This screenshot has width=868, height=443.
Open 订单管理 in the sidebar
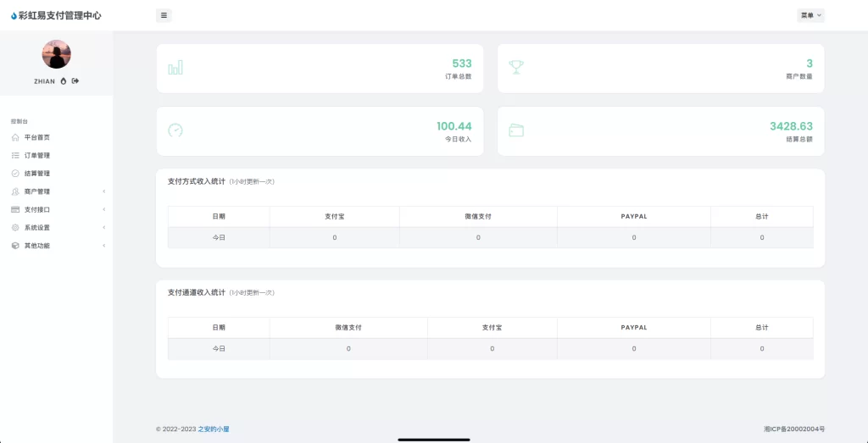57,155
